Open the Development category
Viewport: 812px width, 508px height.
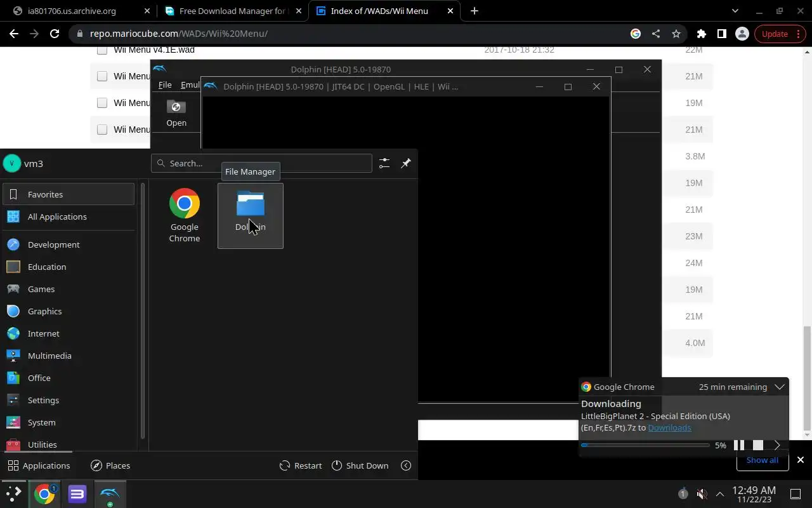coord(69,244)
